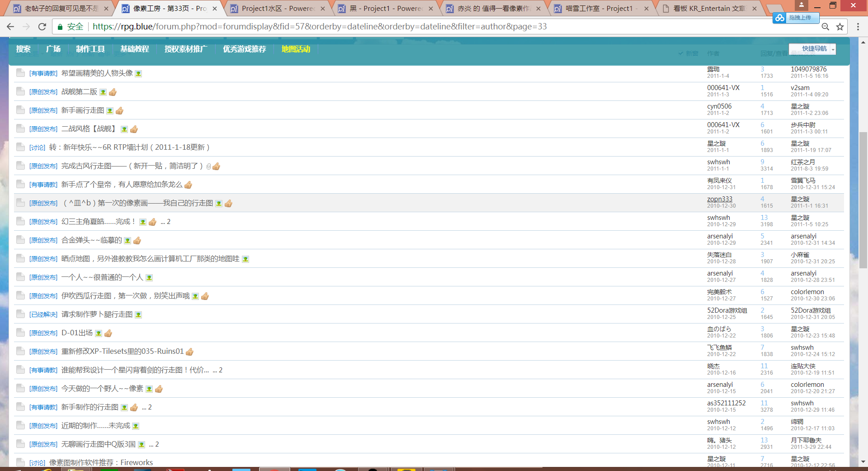Click the zoom magnifier icon in address bar
Viewport: 868px width, 471px height.
[826, 27]
